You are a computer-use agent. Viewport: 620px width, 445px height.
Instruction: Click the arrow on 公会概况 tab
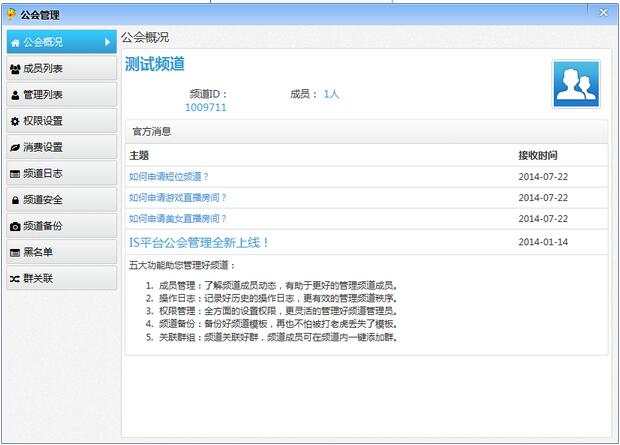(x=107, y=43)
